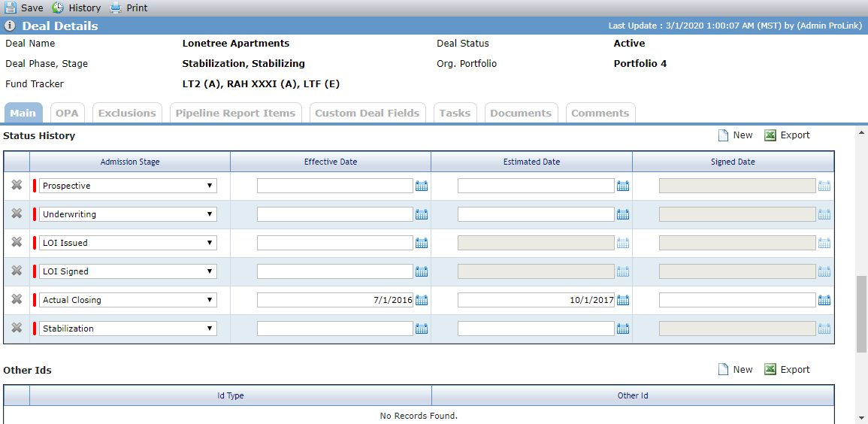868x424 pixels.
Task: Open Underwriting Estimated Date calendar
Action: coord(623,214)
